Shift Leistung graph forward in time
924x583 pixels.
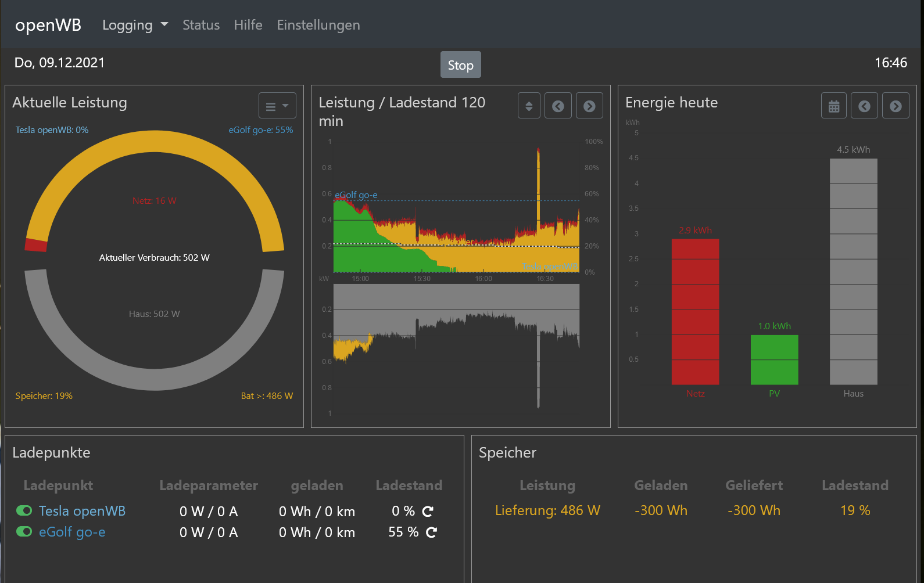pos(589,106)
